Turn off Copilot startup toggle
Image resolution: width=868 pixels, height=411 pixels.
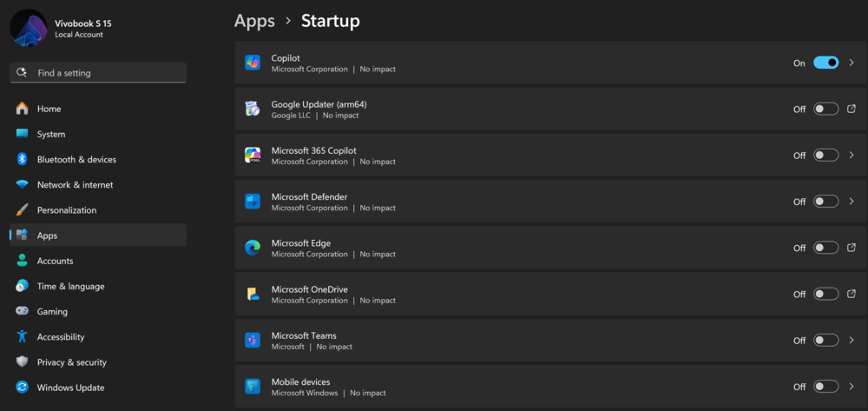[826, 63]
